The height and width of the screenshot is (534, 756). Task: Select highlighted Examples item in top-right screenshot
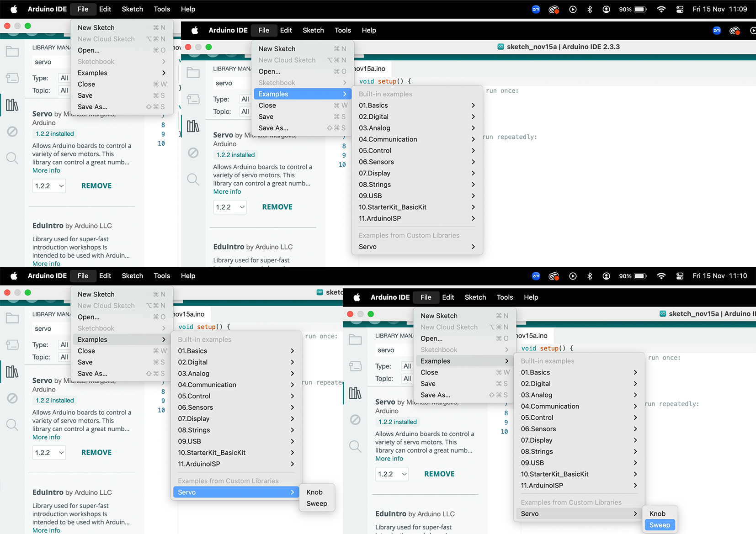(303, 94)
